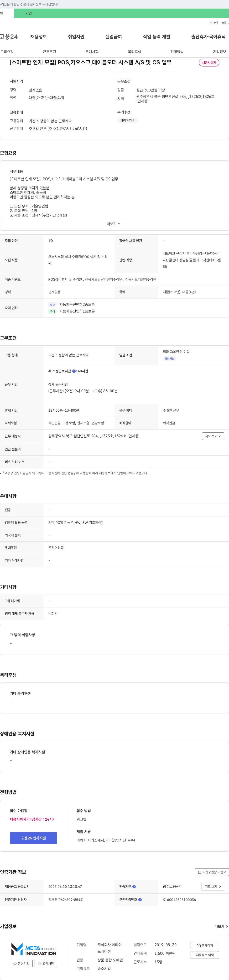
Task: Click 협의가능 tag under wage
Action: coord(169,359)
